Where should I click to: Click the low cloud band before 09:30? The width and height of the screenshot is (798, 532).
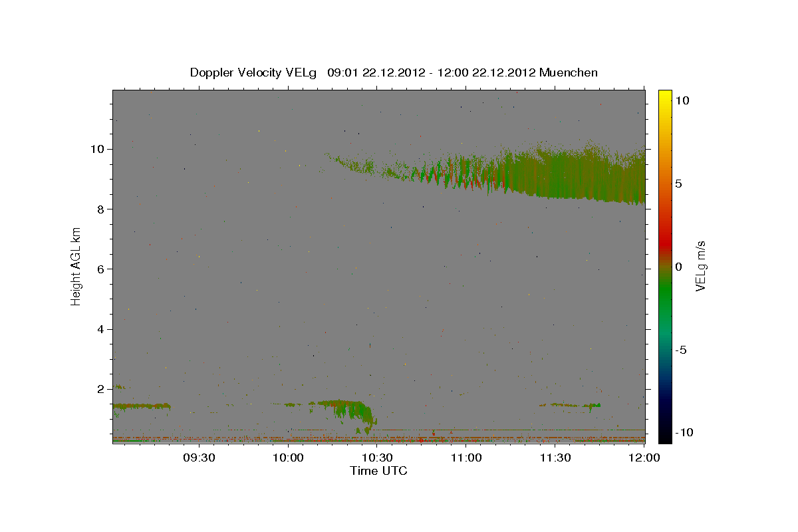tap(141, 406)
